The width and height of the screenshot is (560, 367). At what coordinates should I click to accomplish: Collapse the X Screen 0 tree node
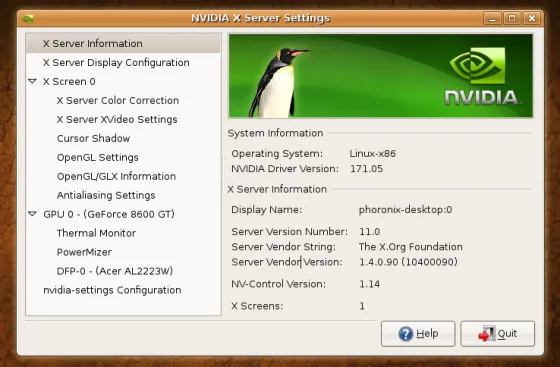click(x=32, y=81)
